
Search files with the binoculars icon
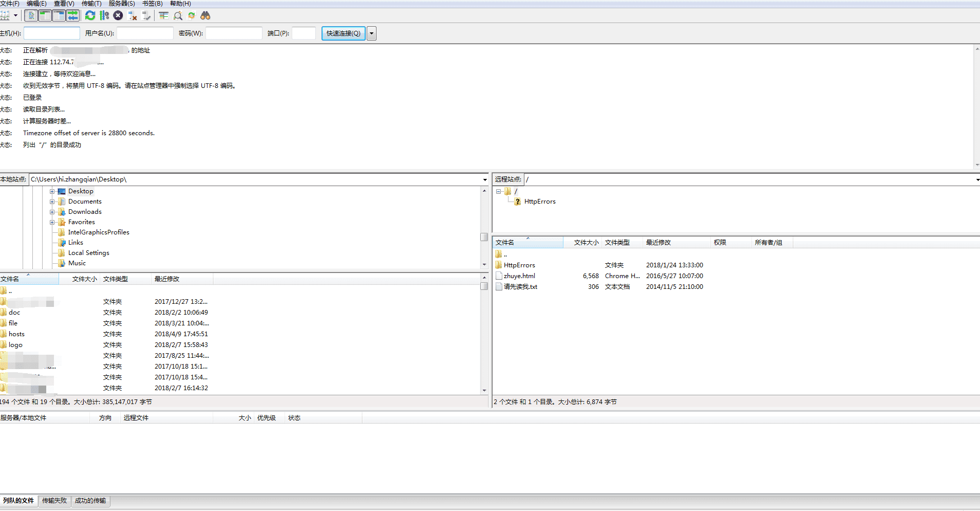205,15
